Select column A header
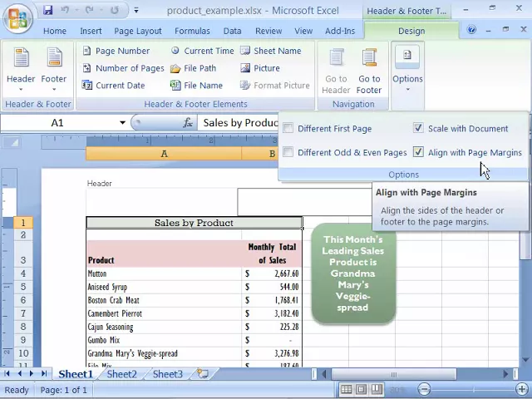 pos(164,154)
